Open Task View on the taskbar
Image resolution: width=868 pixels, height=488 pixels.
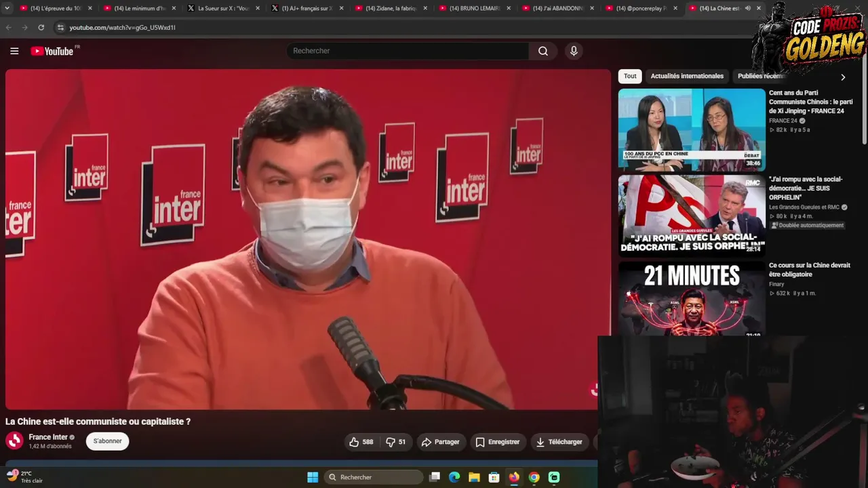(x=435, y=477)
